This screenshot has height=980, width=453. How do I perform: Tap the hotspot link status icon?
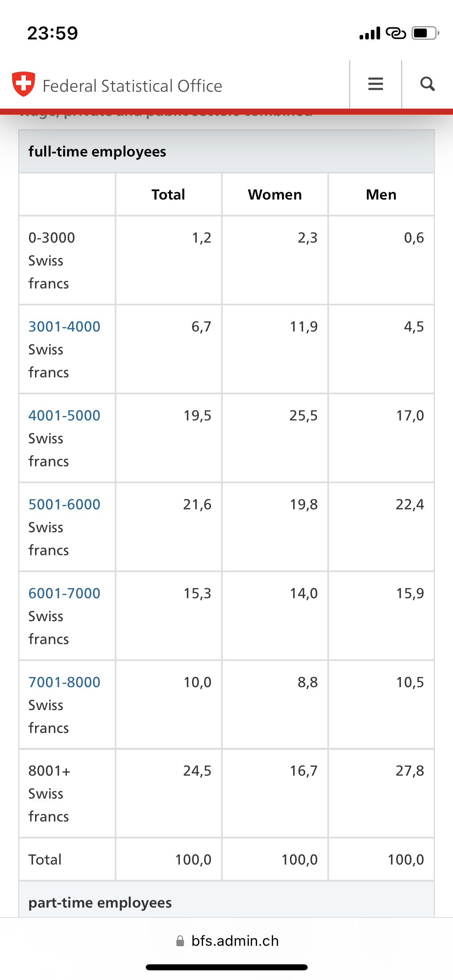coord(396,33)
